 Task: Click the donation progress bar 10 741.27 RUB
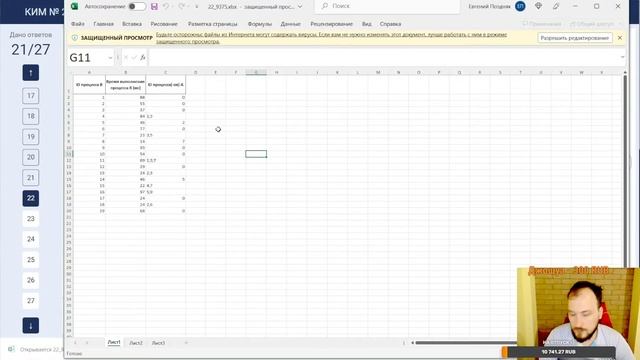[558, 352]
